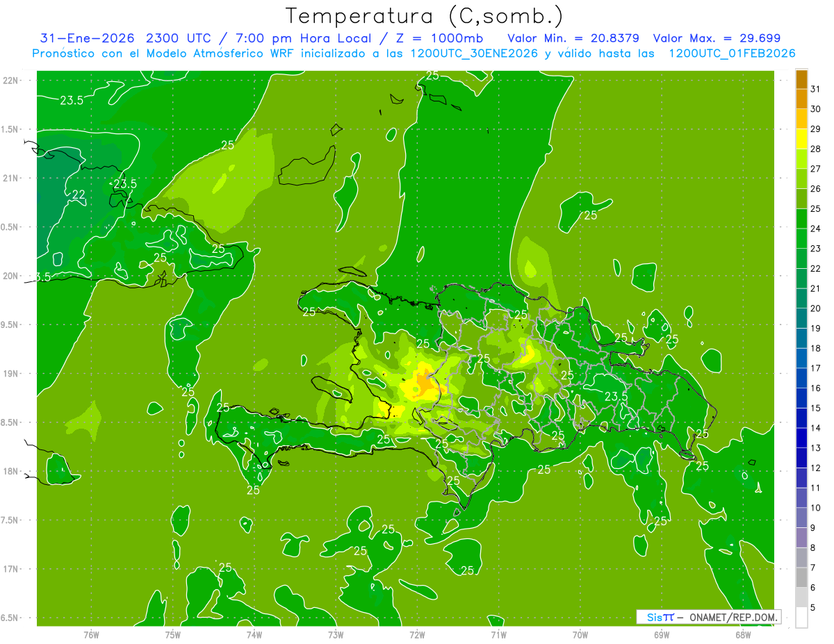Pick the purple swatch between 8 and 9
This screenshot has width=834, height=644.
[x=801, y=538]
